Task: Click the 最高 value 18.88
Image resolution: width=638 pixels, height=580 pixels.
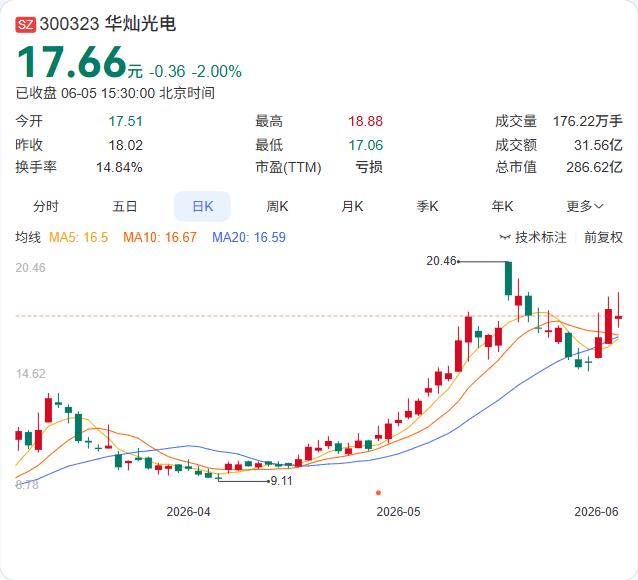Action: [x=365, y=121]
